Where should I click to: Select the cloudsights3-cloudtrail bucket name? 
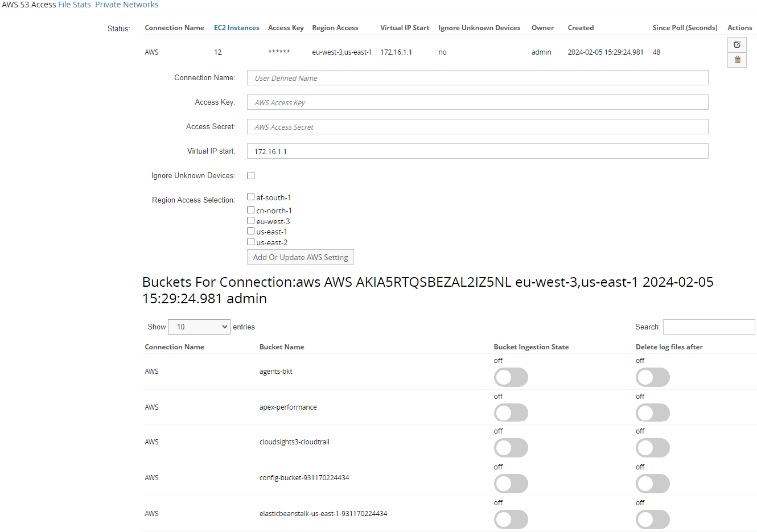pos(294,442)
